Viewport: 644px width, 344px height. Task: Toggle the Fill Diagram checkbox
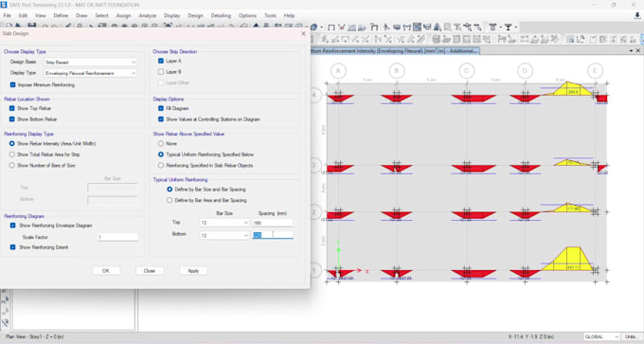161,108
